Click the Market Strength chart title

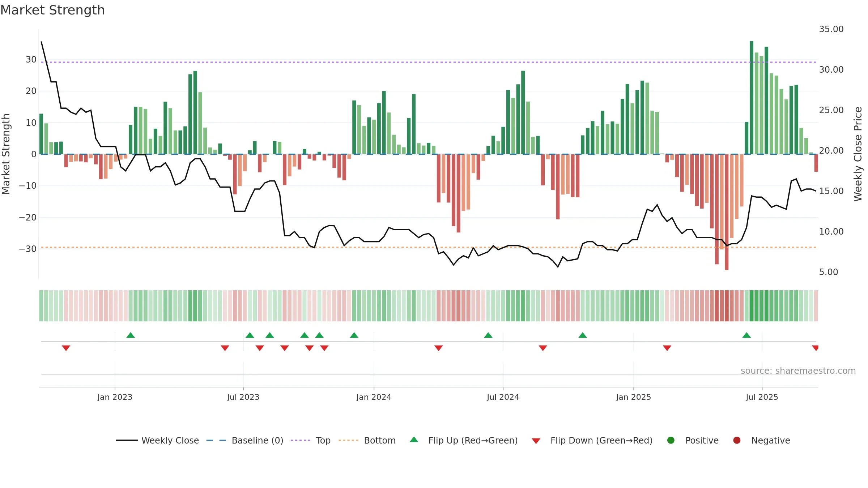pos(52,10)
